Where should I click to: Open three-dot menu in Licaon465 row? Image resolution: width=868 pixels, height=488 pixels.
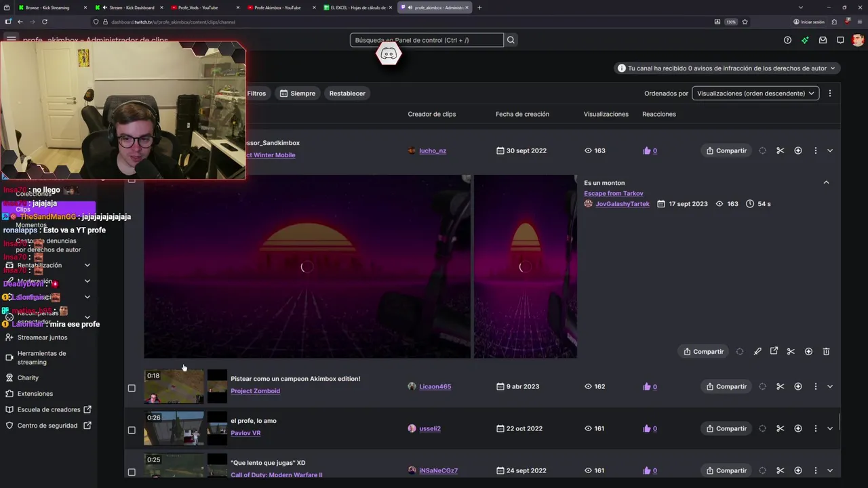pos(816,386)
